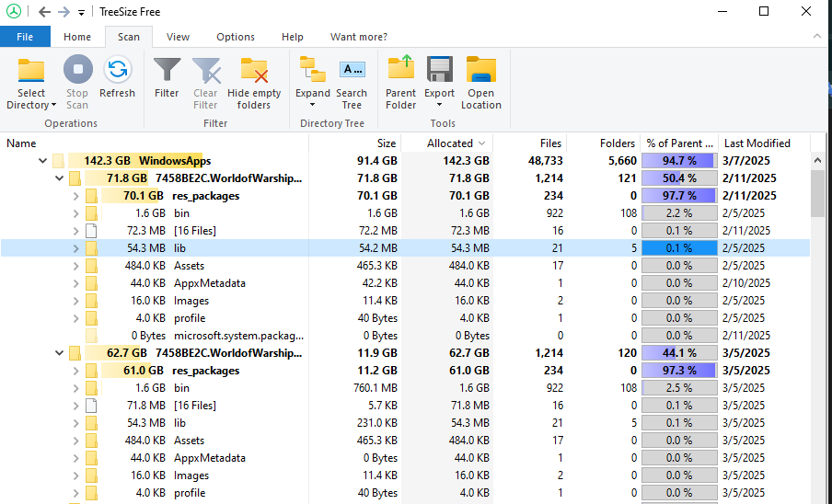Viewport: 832px width, 504px height.
Task: Open the Expand dropdown arrow
Action: point(313,105)
